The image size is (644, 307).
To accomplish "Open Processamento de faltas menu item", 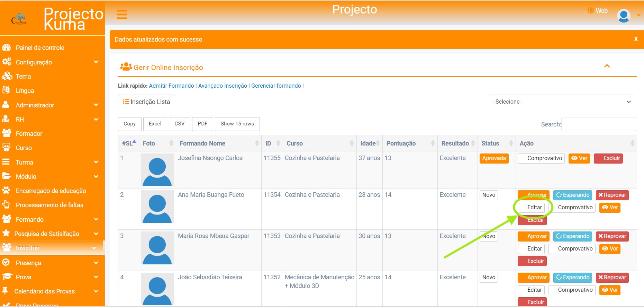I will point(49,205).
